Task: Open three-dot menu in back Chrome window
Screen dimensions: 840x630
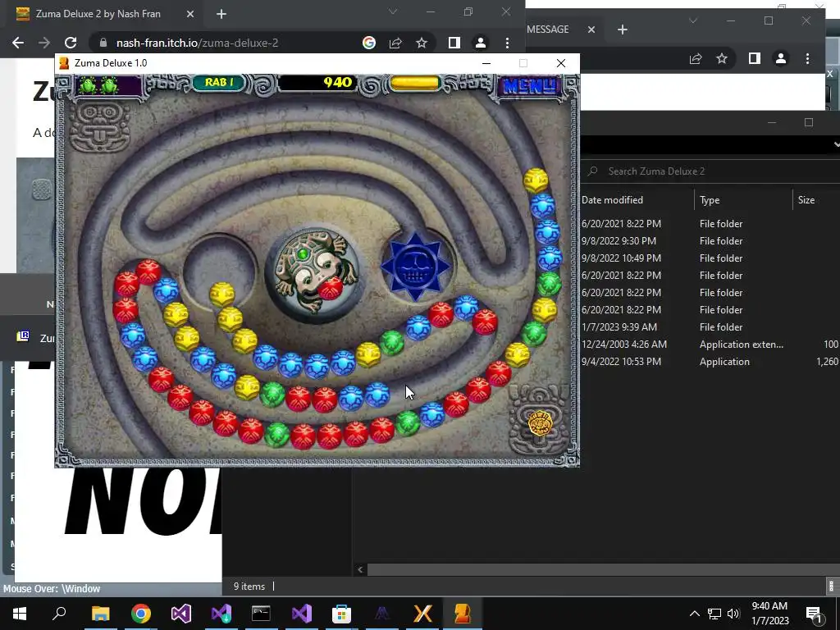Action: point(807,58)
